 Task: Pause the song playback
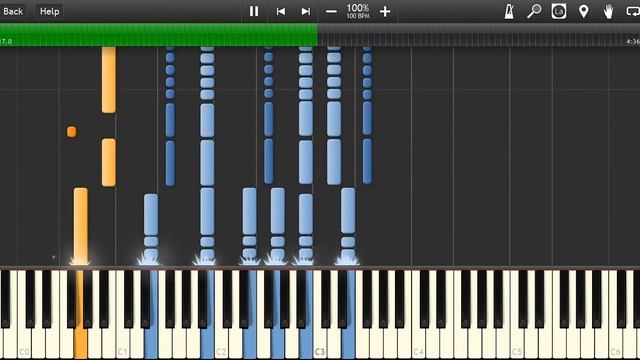[254, 11]
